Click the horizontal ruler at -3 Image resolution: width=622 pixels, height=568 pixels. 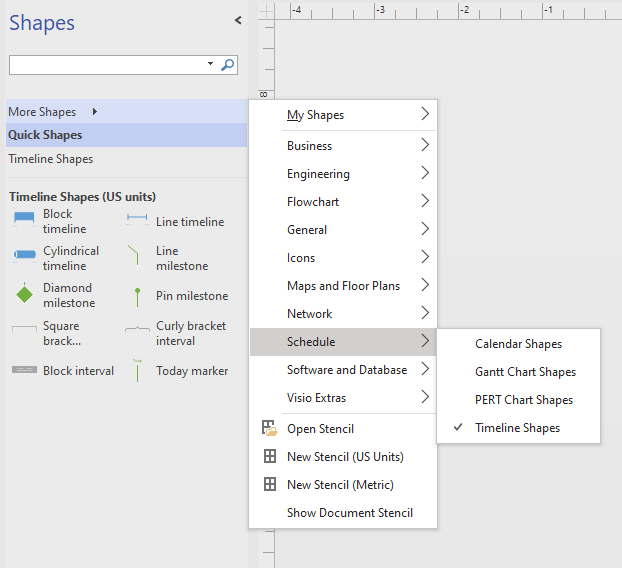[x=380, y=10]
